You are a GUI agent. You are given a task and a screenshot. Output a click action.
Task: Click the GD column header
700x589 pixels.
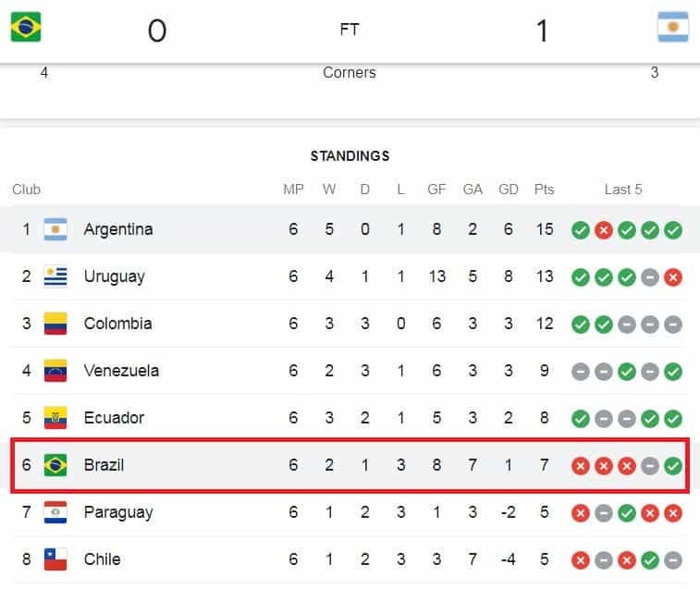pyautogui.click(x=508, y=190)
